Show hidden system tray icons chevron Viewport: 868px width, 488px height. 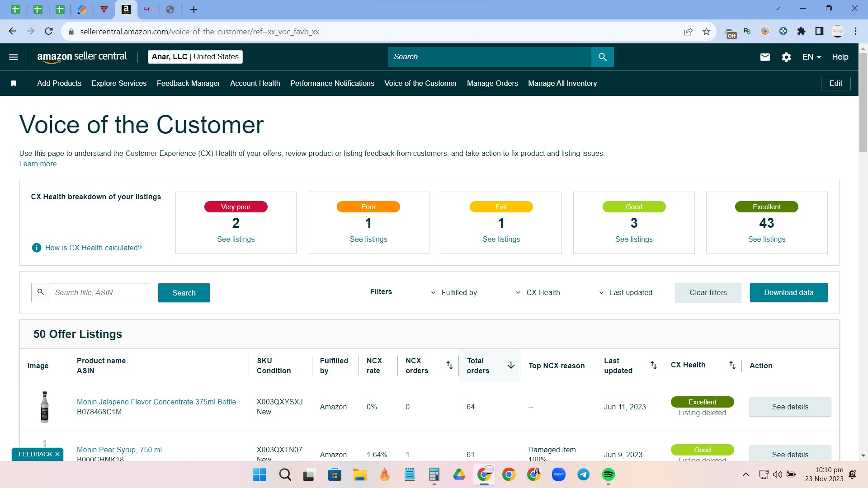746,474
